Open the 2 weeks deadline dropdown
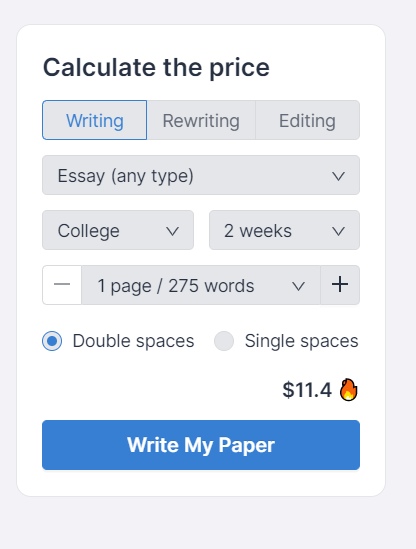The image size is (416, 549). click(284, 230)
